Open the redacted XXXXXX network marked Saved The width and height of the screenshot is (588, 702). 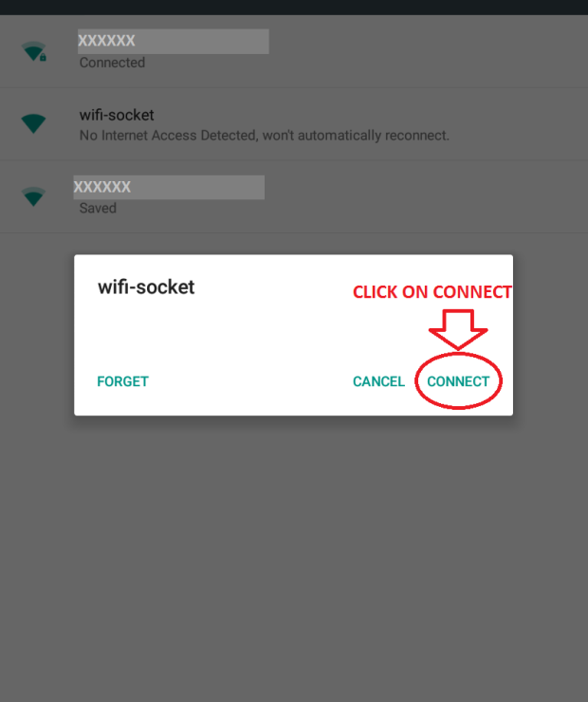point(294,196)
